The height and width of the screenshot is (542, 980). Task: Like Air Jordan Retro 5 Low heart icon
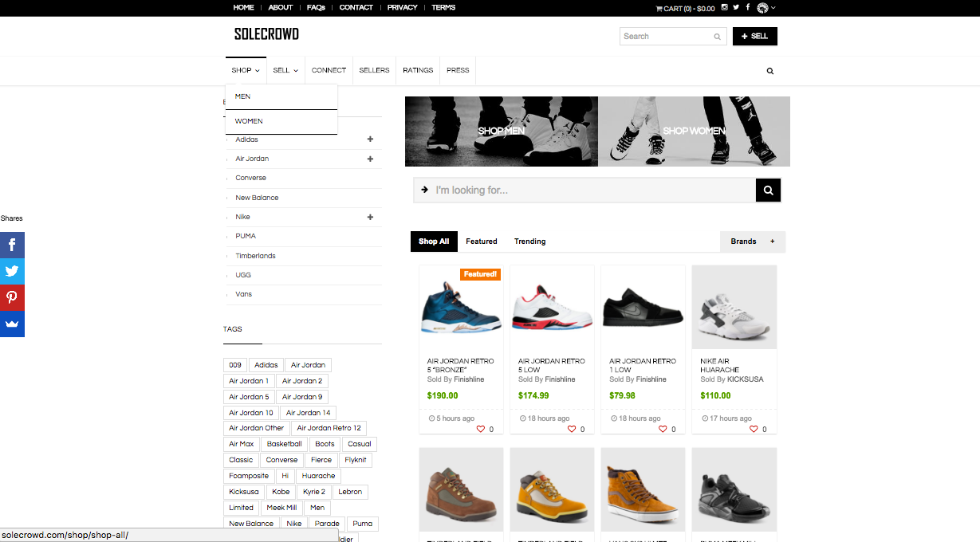(572, 429)
